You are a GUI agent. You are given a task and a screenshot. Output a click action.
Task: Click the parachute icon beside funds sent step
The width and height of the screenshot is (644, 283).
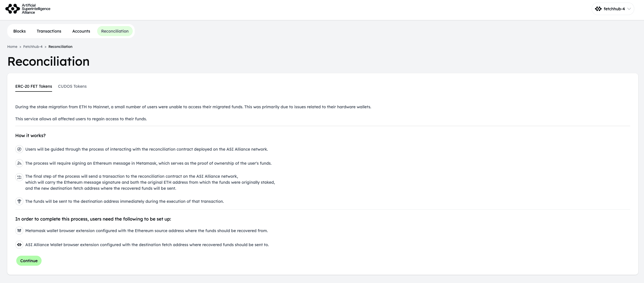19,201
